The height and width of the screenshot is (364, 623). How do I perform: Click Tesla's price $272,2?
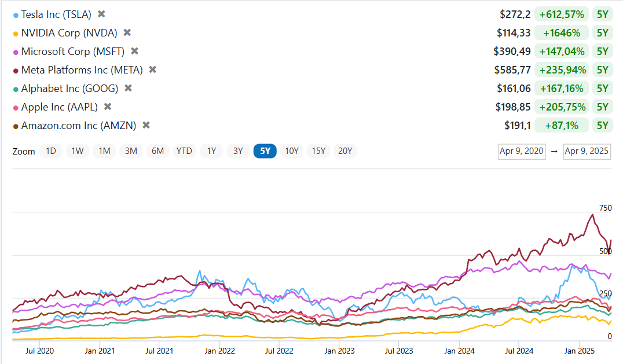(x=515, y=14)
